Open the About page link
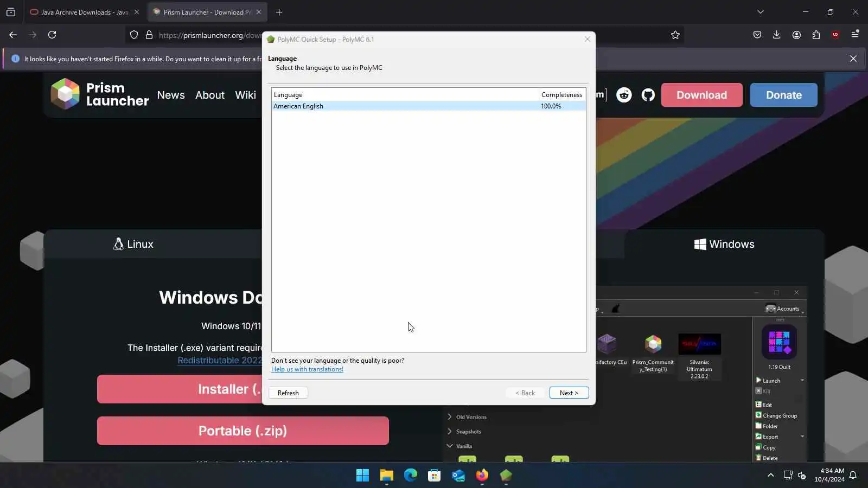 (210, 95)
